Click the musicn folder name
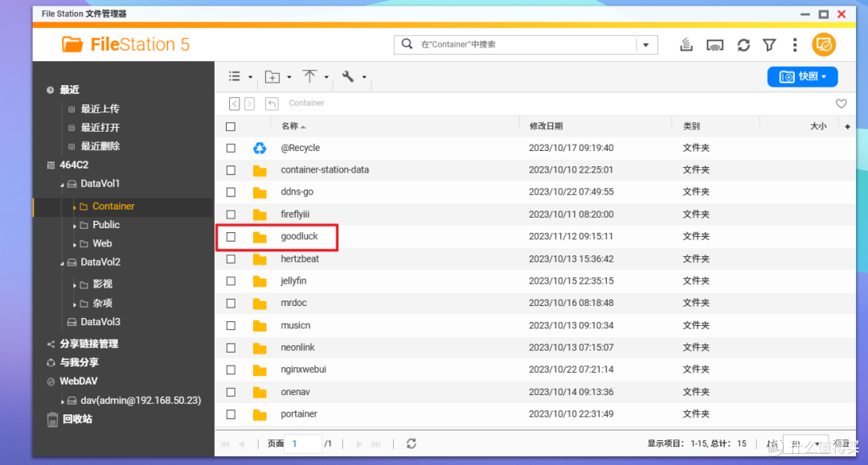Viewport: 868px width, 465px height. (x=295, y=326)
